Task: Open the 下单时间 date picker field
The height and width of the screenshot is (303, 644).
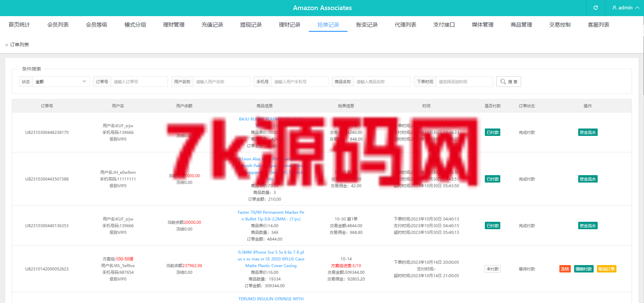Action: 464,82
